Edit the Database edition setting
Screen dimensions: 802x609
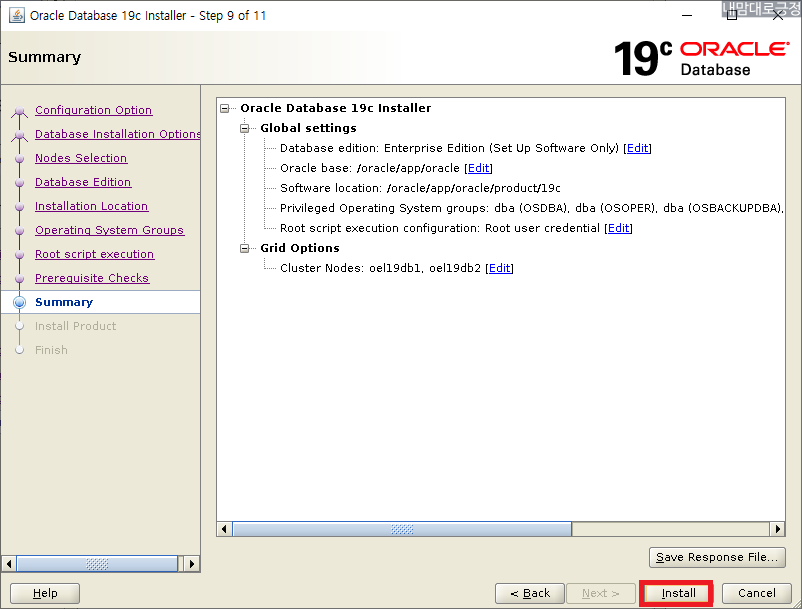pyautogui.click(x=637, y=148)
